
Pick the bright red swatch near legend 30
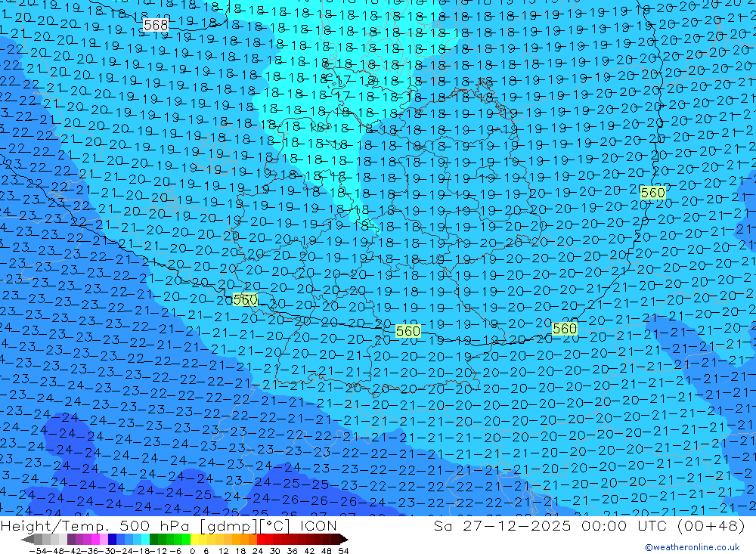click(x=270, y=539)
